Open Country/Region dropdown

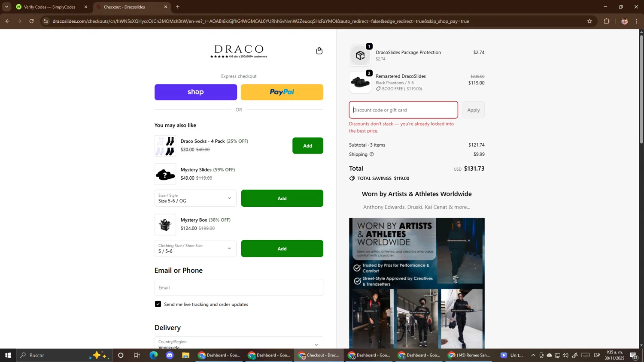pyautogui.click(x=239, y=343)
